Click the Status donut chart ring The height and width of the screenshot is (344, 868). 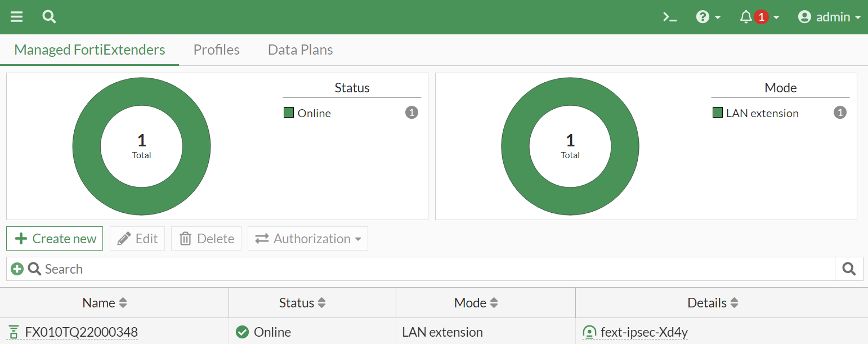coord(86,146)
